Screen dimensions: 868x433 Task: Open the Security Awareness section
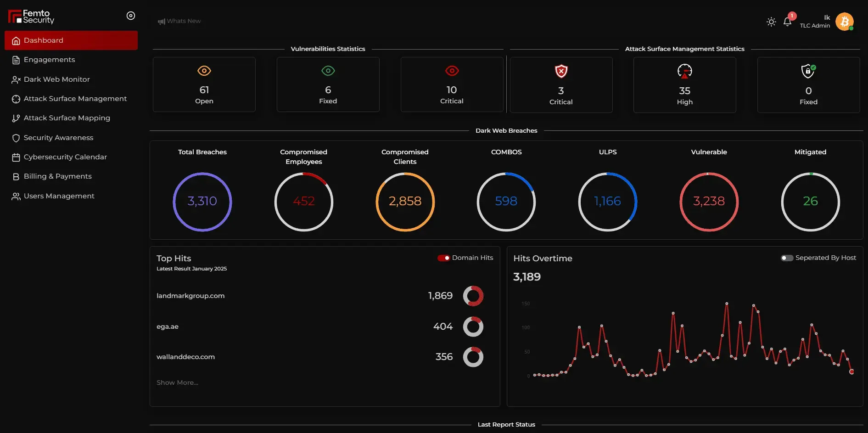[58, 137]
